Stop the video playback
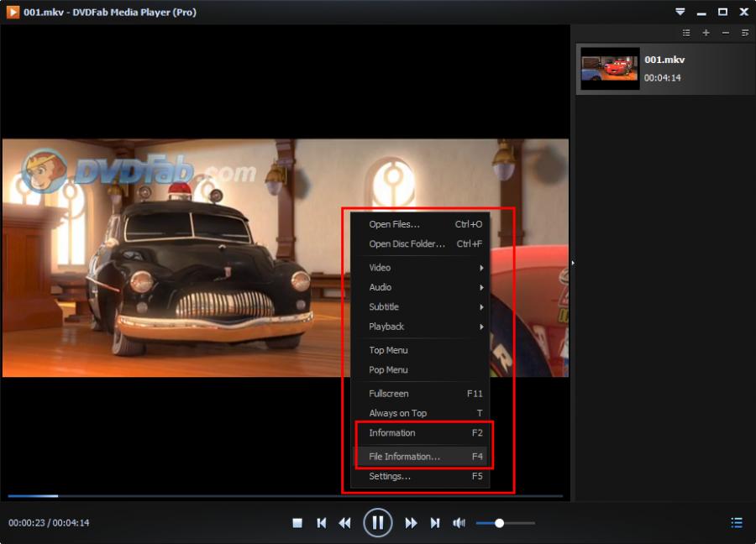This screenshot has height=544, width=756. pos(297,523)
